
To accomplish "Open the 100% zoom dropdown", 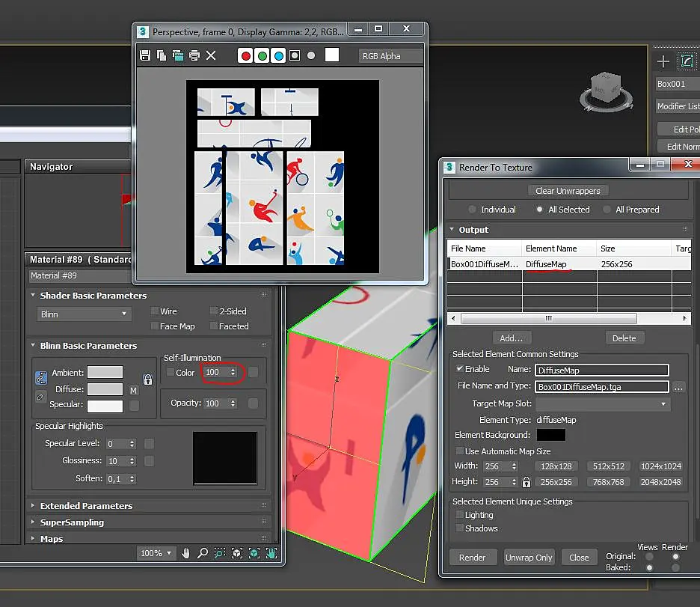I will tap(156, 553).
